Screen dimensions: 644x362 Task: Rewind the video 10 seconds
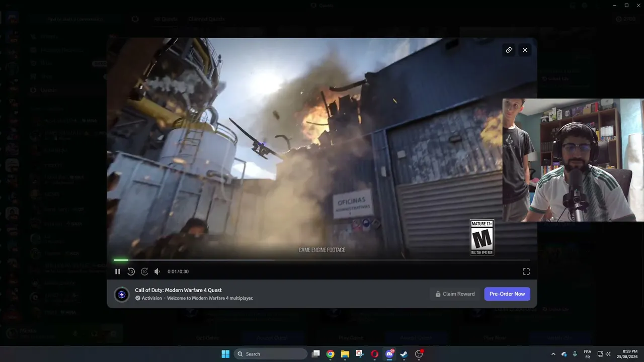(131, 271)
